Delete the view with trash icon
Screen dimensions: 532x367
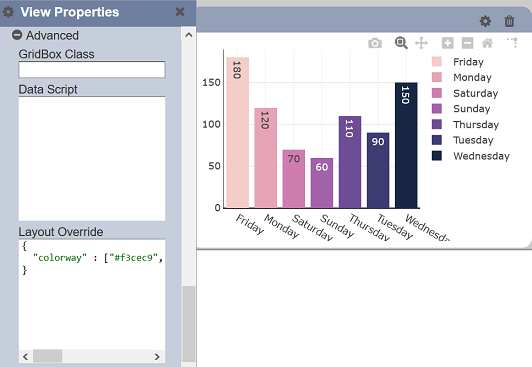509,21
